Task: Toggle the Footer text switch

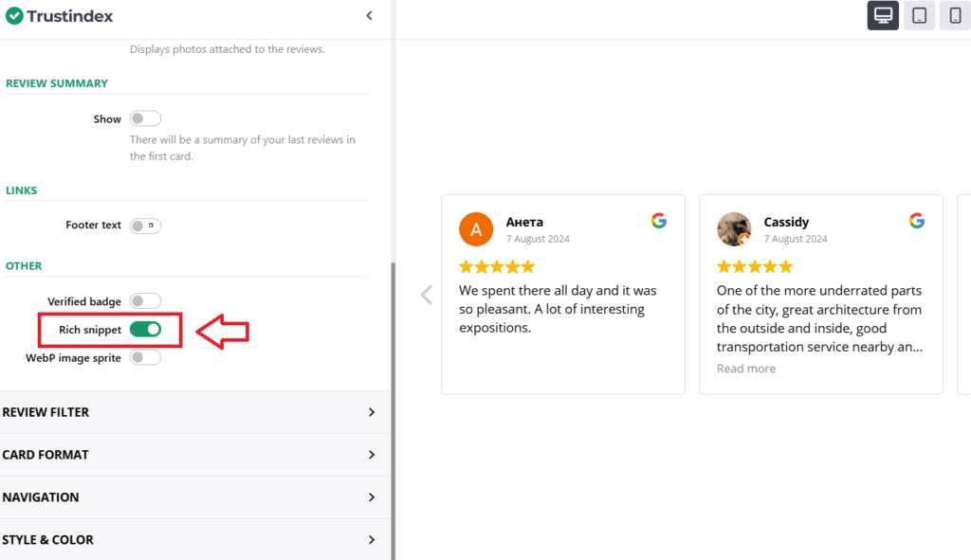Action: click(145, 226)
